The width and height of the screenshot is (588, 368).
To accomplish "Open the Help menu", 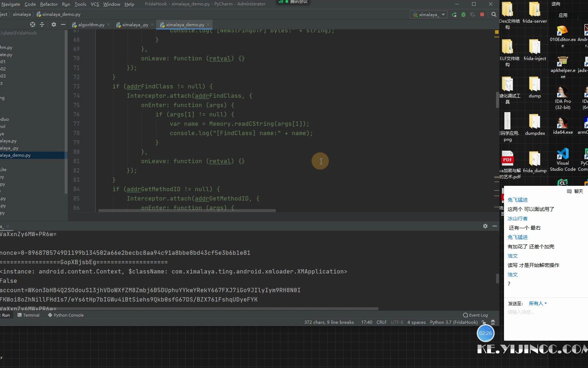I will click(129, 4).
